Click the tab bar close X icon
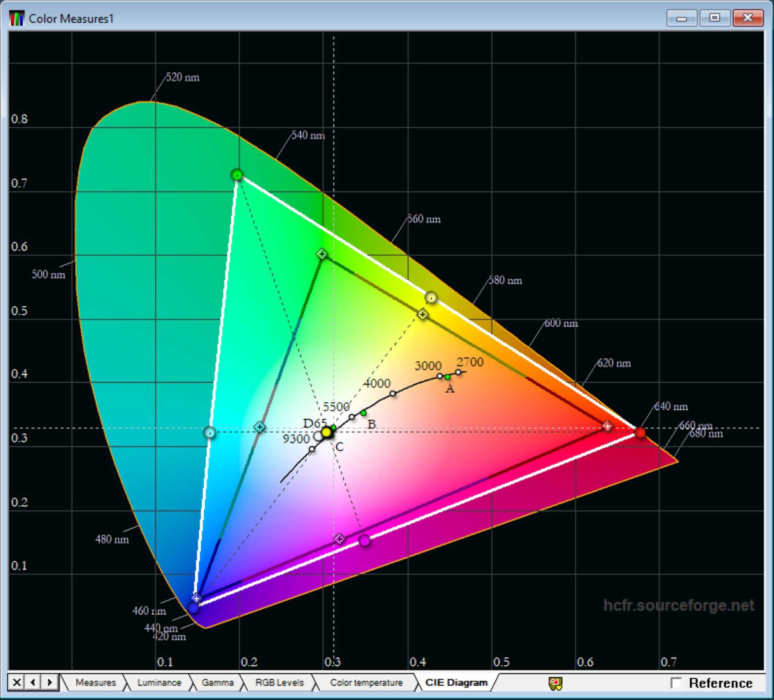The height and width of the screenshot is (700, 774). pos(16,682)
